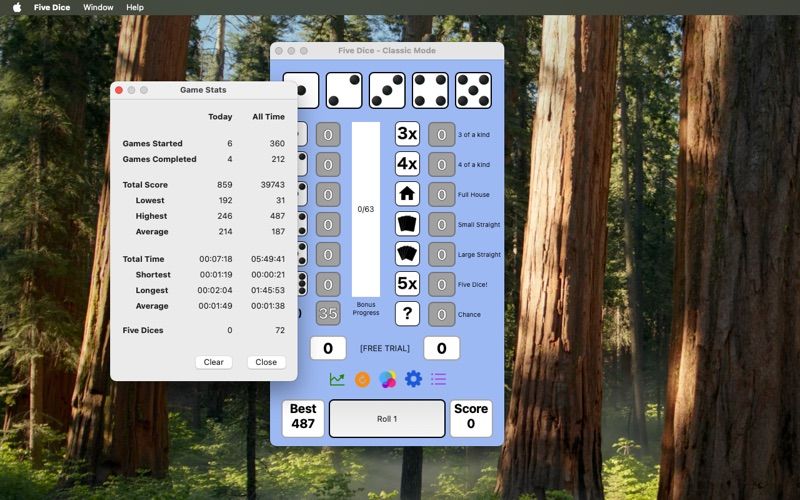Click the Longest time value 01:45:53
This screenshot has height=500, width=800.
point(268,290)
